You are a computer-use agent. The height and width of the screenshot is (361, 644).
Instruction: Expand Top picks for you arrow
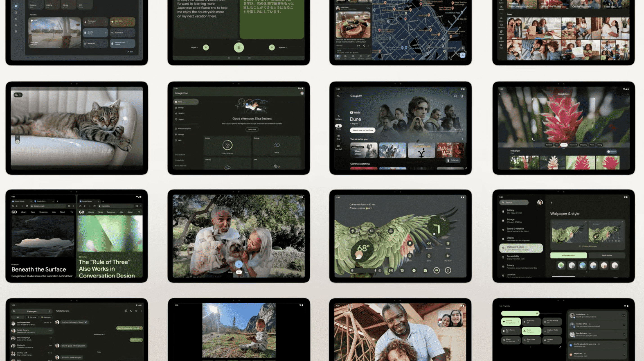pos(462,139)
